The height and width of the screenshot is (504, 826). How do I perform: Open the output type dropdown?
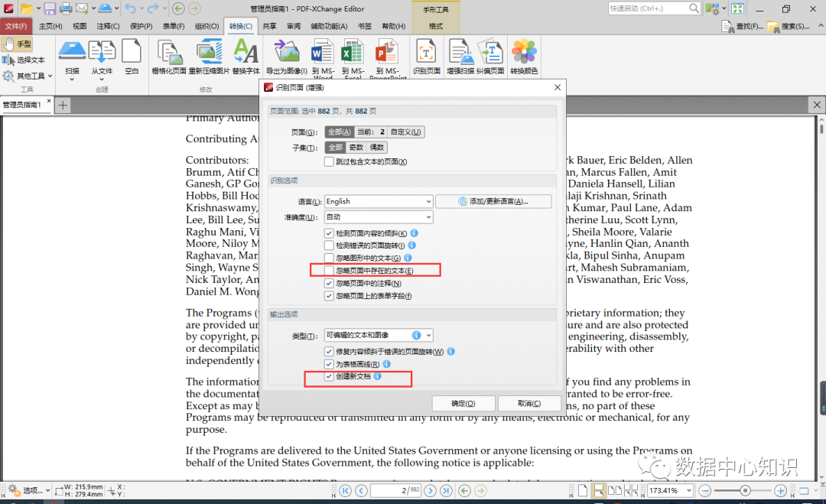click(379, 336)
